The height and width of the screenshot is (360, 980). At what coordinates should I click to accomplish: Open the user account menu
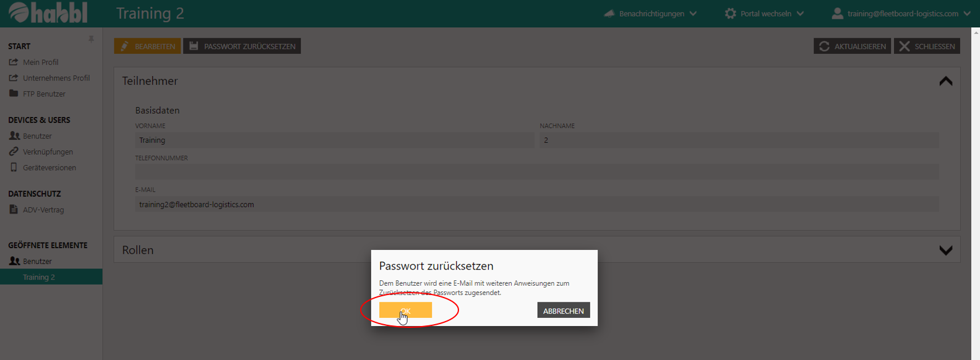(901, 14)
